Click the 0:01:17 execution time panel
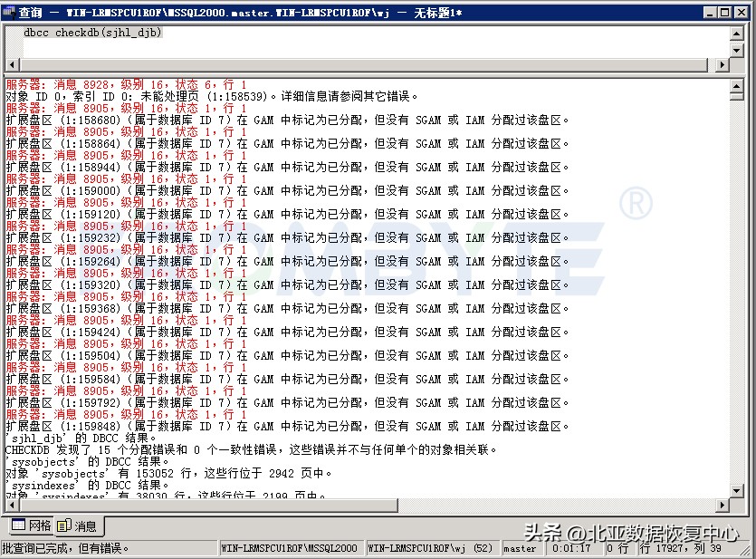 573,547
